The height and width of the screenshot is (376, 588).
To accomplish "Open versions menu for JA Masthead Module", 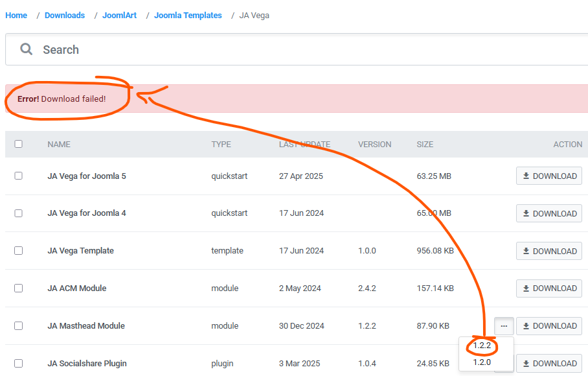I will 504,326.
